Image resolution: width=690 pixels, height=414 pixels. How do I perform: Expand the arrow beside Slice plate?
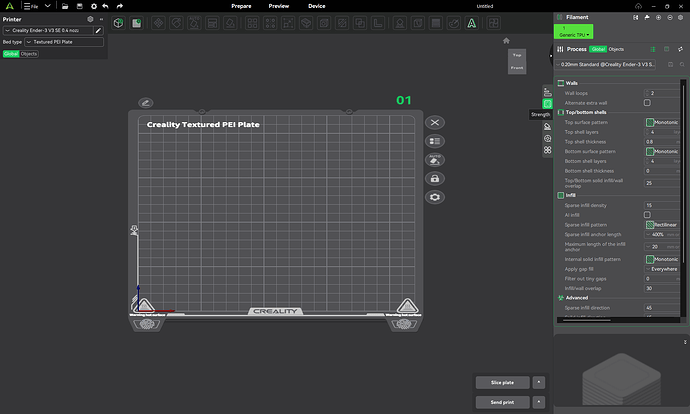click(539, 382)
